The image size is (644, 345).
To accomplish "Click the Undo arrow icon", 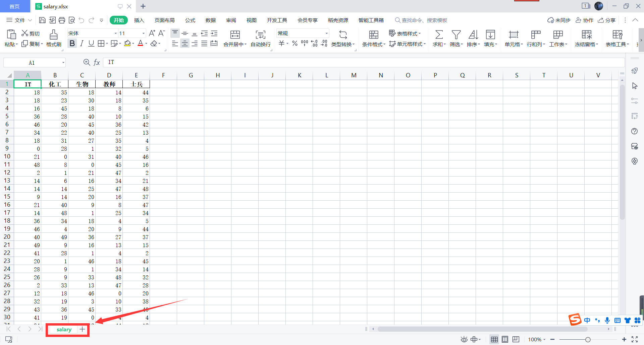I will point(82,20).
